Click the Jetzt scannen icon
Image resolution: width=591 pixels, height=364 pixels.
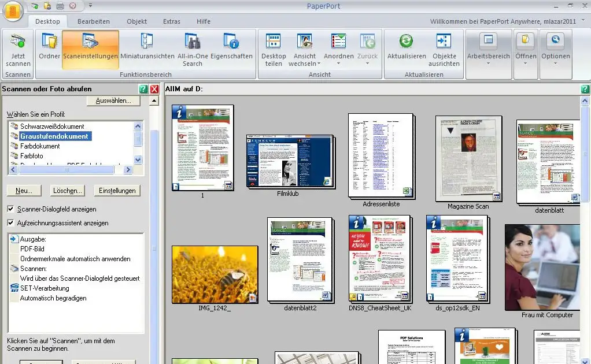pos(18,43)
